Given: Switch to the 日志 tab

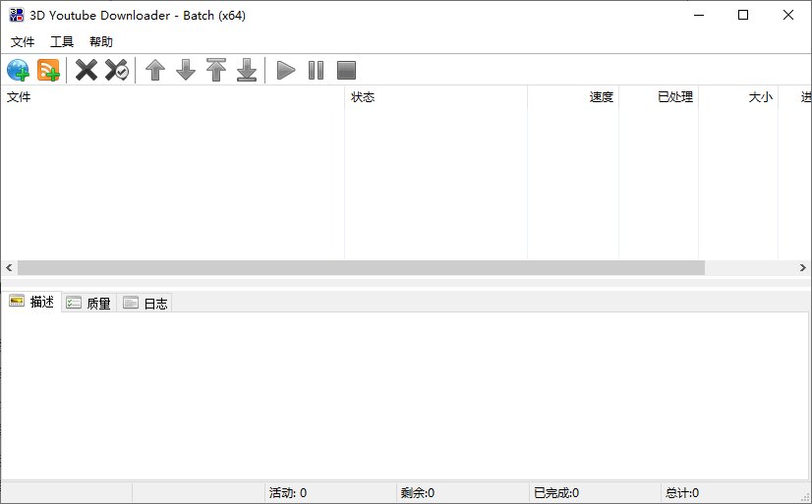Looking at the screenshot, I should pyautogui.click(x=145, y=304).
